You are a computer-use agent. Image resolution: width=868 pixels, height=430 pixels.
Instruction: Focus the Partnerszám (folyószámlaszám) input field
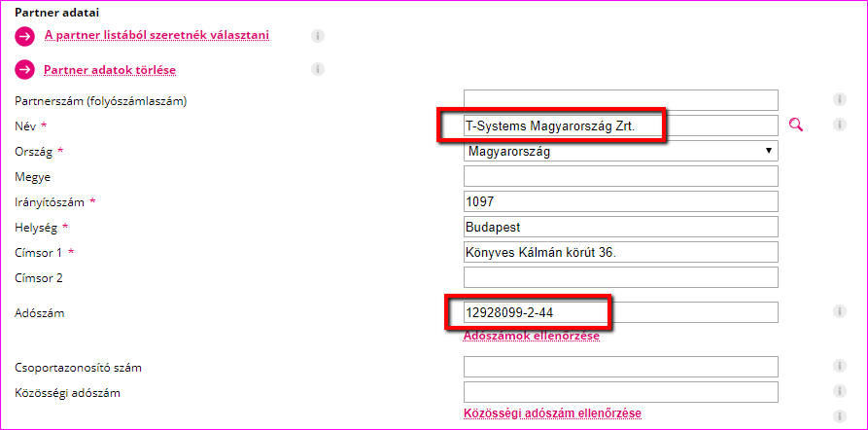[x=620, y=100]
